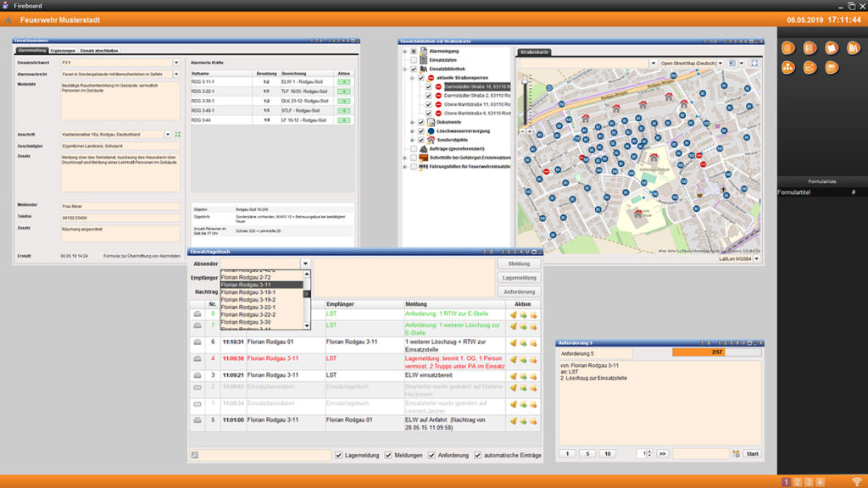Check the Einsatzdaten checkbox in tree
The image size is (868, 488).
click(414, 60)
